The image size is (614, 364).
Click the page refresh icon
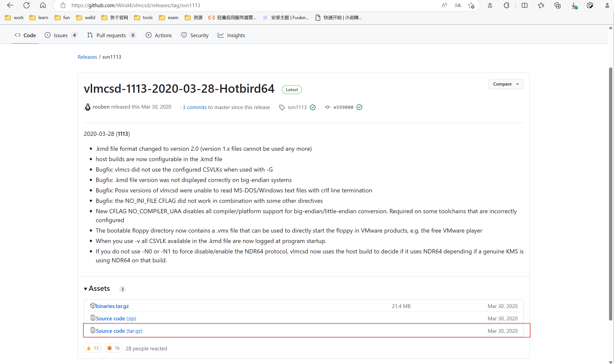coord(27,5)
